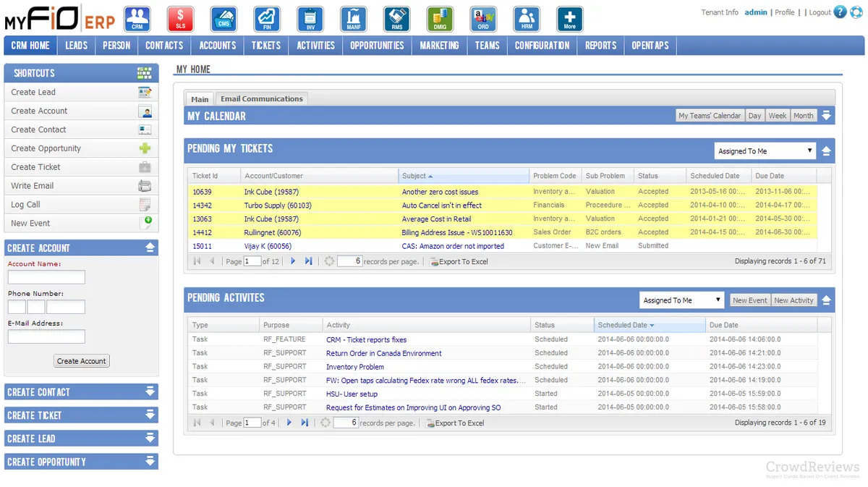Switch to Email Communications tab
This screenshot has height=487, width=868.
coord(261,99)
